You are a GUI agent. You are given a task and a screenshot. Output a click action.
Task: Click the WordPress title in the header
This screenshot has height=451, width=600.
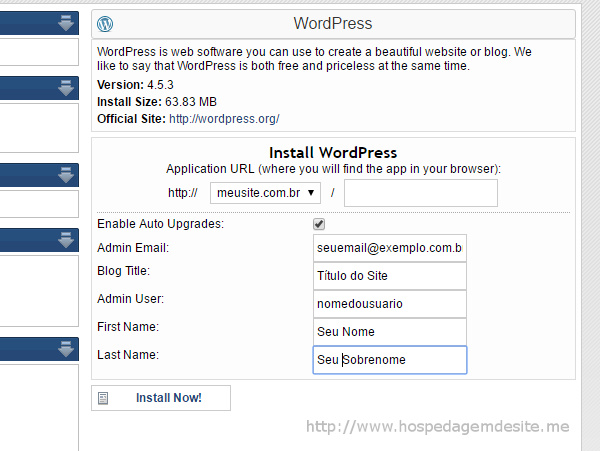[333, 24]
